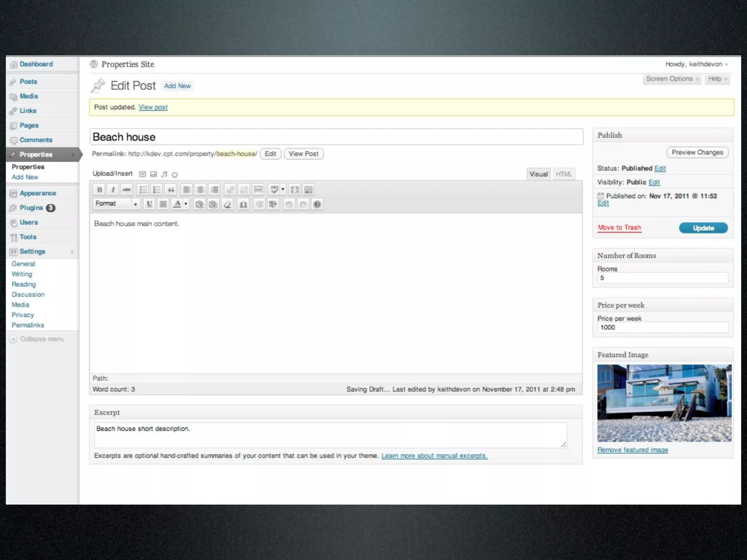Toggle fullscreen editing mode
747x560 pixels.
pyautogui.click(x=295, y=190)
